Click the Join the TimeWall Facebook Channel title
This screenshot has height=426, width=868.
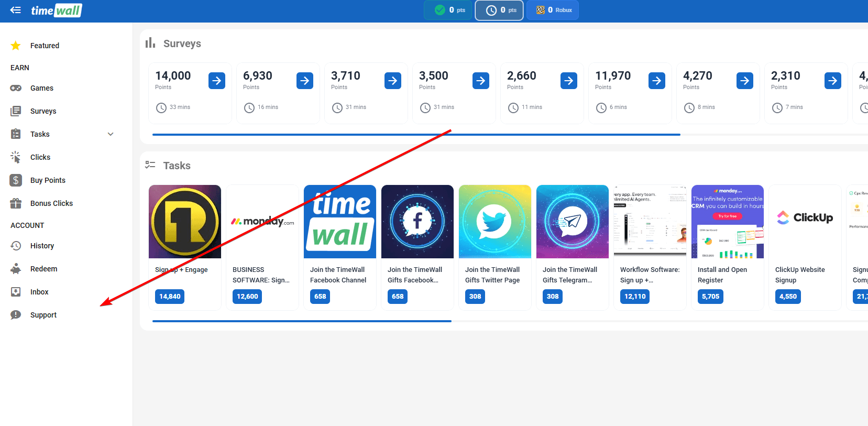click(x=338, y=275)
